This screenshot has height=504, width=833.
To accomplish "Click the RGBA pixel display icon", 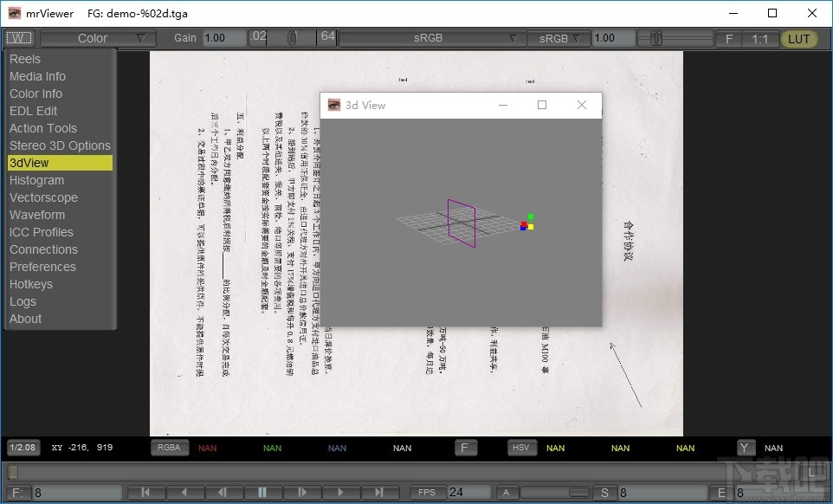I will 170,448.
